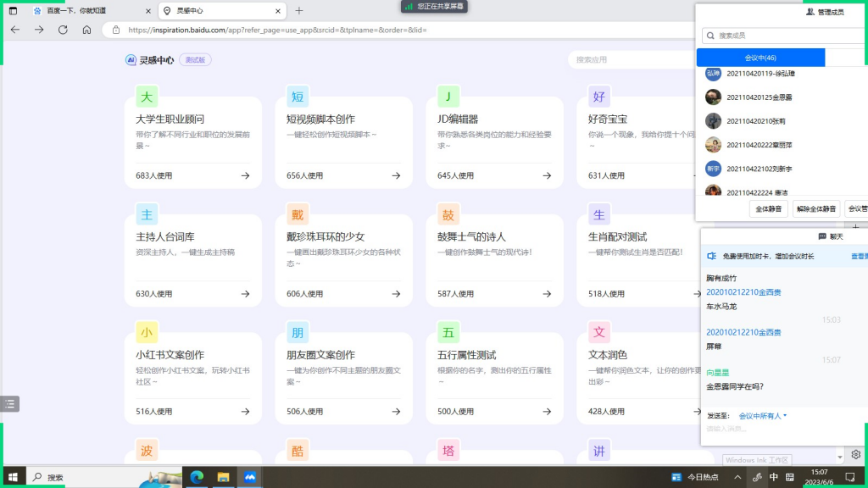
Task: Click the browser refresh icon
Action: coord(63,30)
